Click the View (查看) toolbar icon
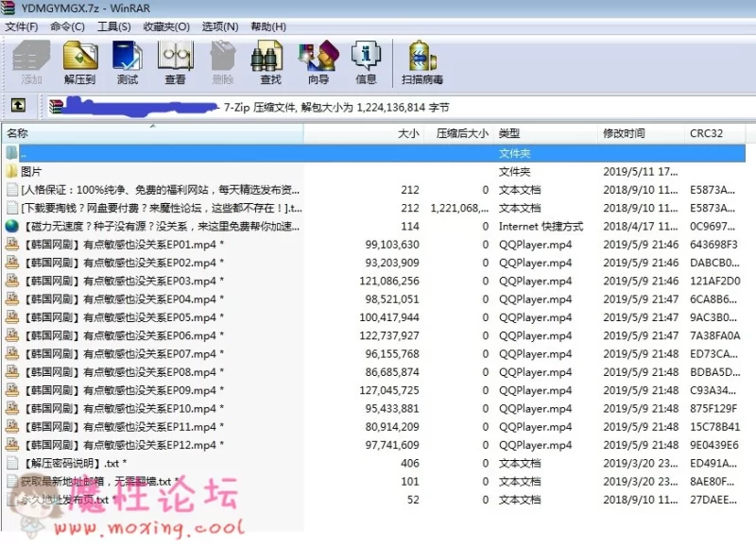 click(175, 57)
